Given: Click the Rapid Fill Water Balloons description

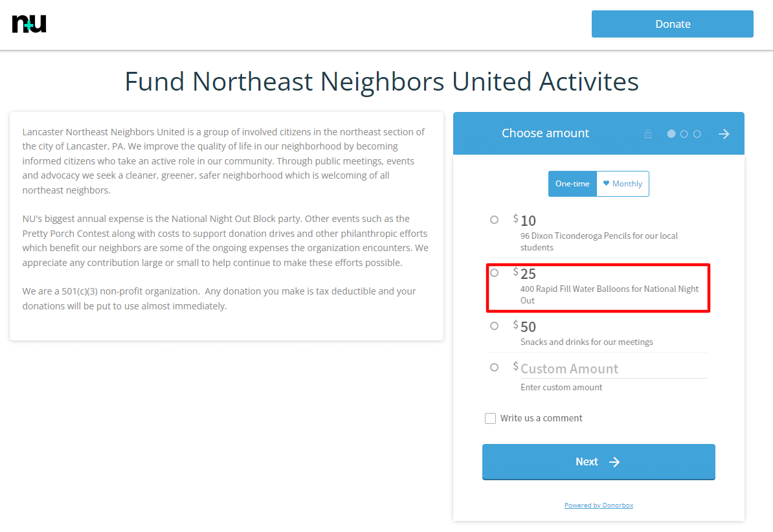Looking at the screenshot, I should point(609,294).
